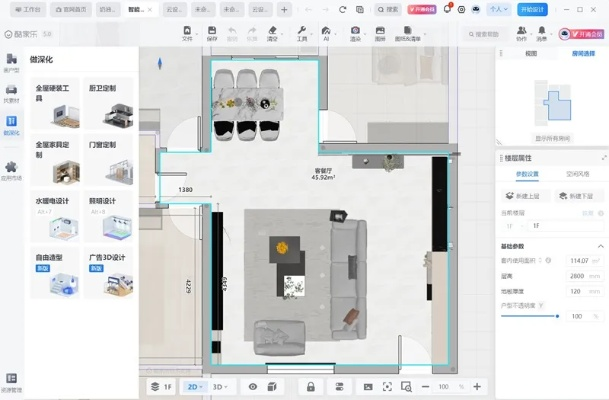
Task: Switch to the 视图 tab in right panel
Action: pos(531,53)
